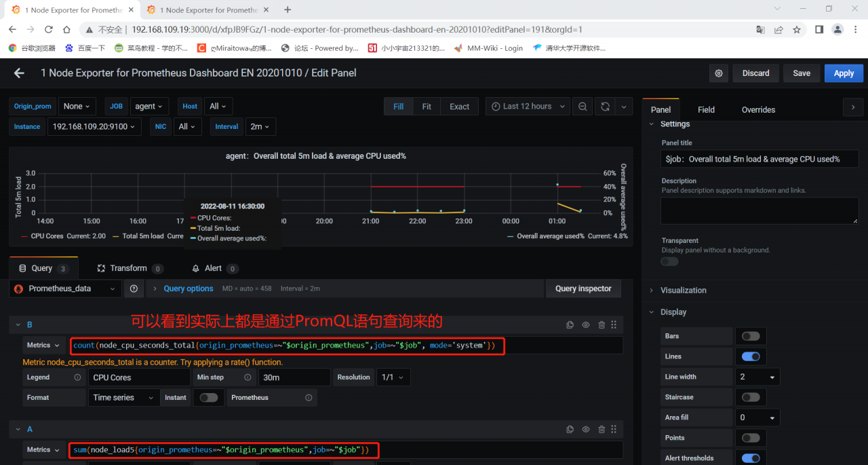Click info icon in the Prometheus link field
This screenshot has height=465, width=868.
[309, 398]
